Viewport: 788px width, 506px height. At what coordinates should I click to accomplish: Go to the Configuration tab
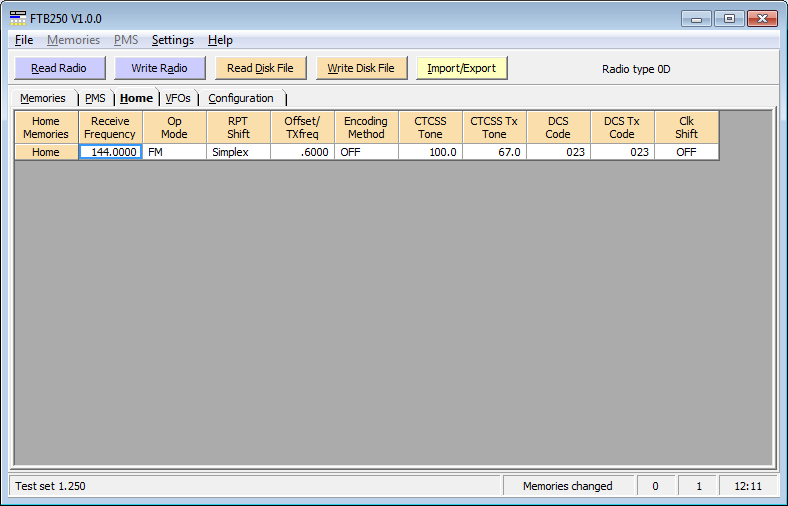click(x=241, y=98)
